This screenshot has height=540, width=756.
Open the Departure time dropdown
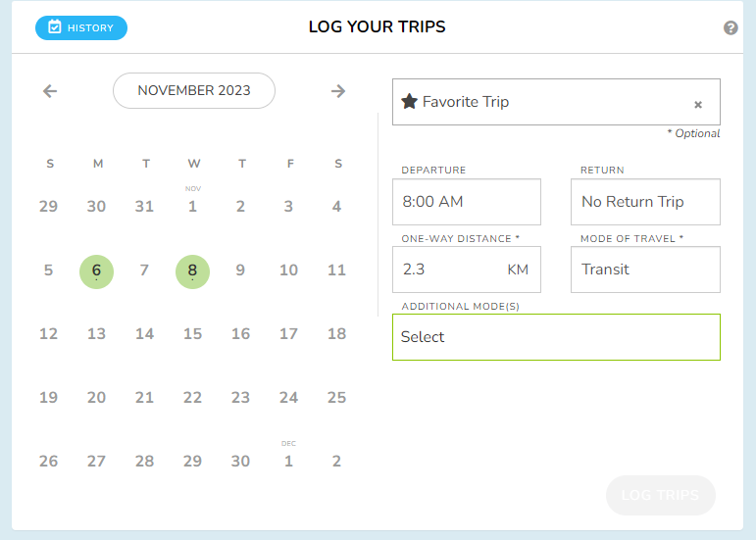(466, 202)
